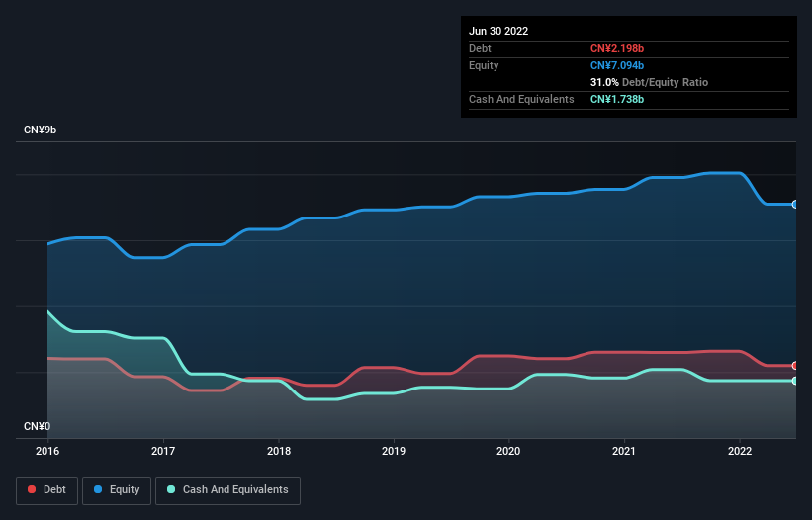Select the blue Equity endpoint marker
The image size is (812, 520).
pyautogui.click(x=795, y=205)
